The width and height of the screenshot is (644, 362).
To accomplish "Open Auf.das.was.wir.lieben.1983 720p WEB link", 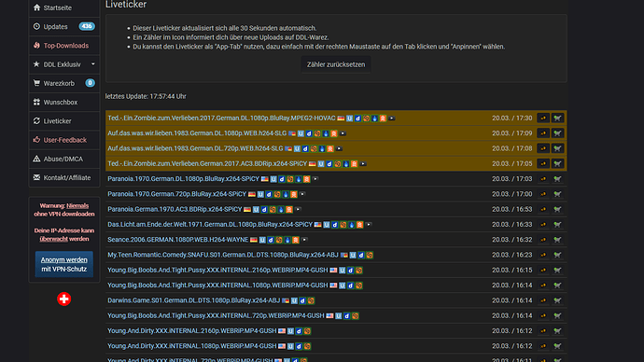I will tap(195, 148).
